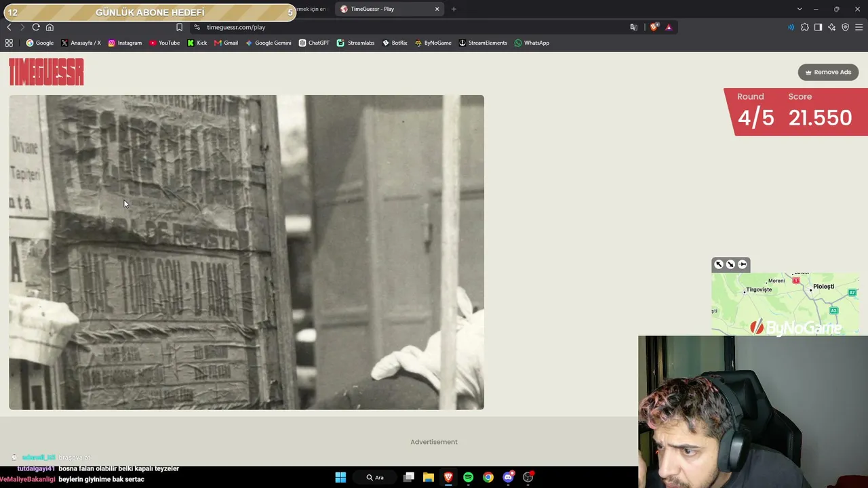The width and height of the screenshot is (868, 488).
Task: Open the tab search dropdown arrow
Action: [800, 9]
